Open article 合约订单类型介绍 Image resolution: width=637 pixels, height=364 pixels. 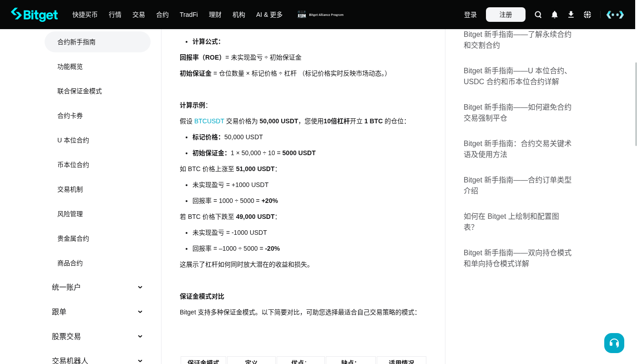pyautogui.click(x=517, y=185)
